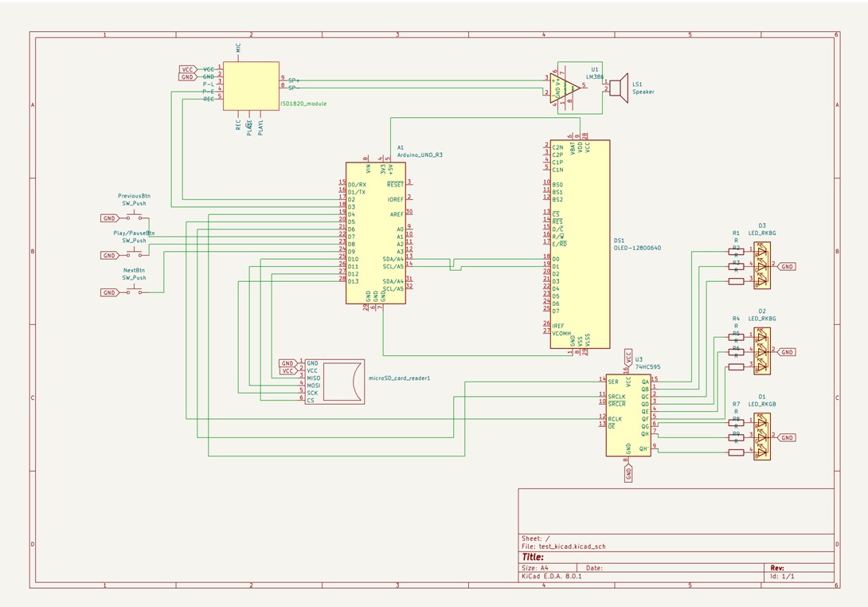Click the 'Size: A4' title block text
The image size is (868, 607).
click(535, 568)
